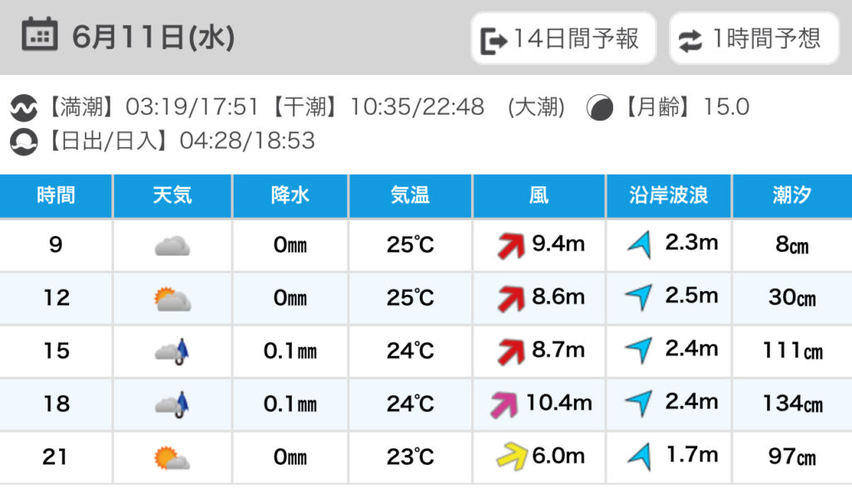This screenshot has height=504, width=852.
Task: Click the cloudy weather icon at 9時
Action: coord(172,246)
